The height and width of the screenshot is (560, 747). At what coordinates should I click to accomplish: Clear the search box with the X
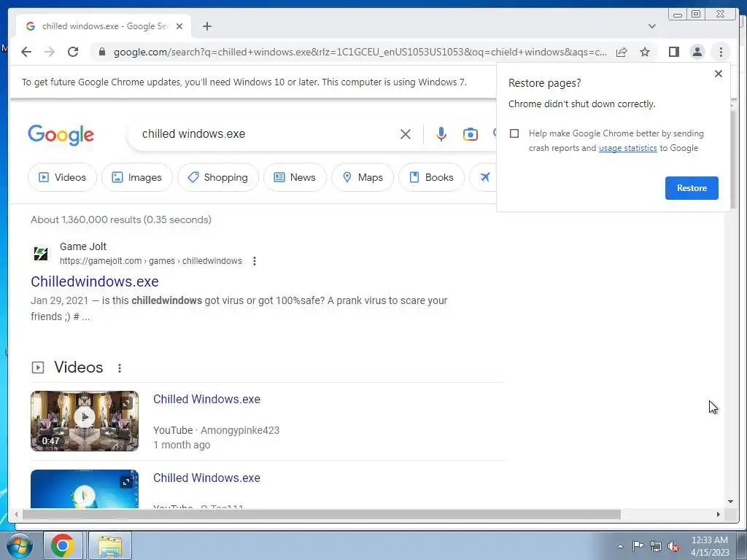pos(406,134)
